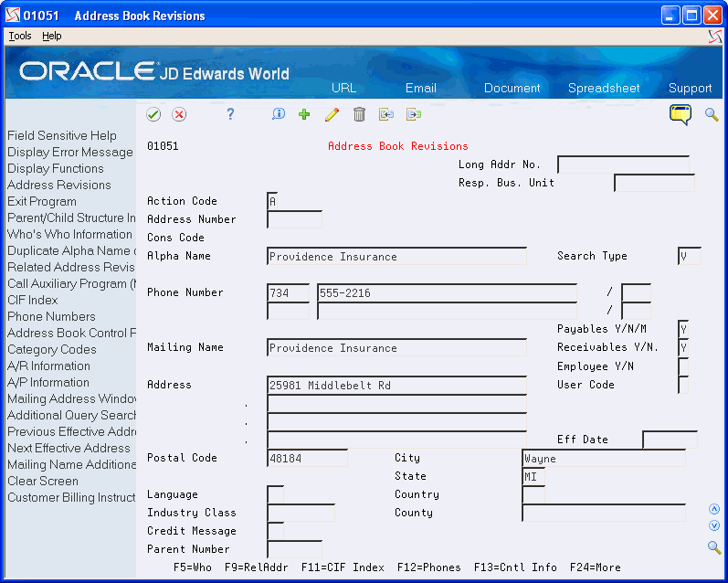The width and height of the screenshot is (728, 583).
Task: Click the scroll down arrow icon
Action: coord(714,525)
